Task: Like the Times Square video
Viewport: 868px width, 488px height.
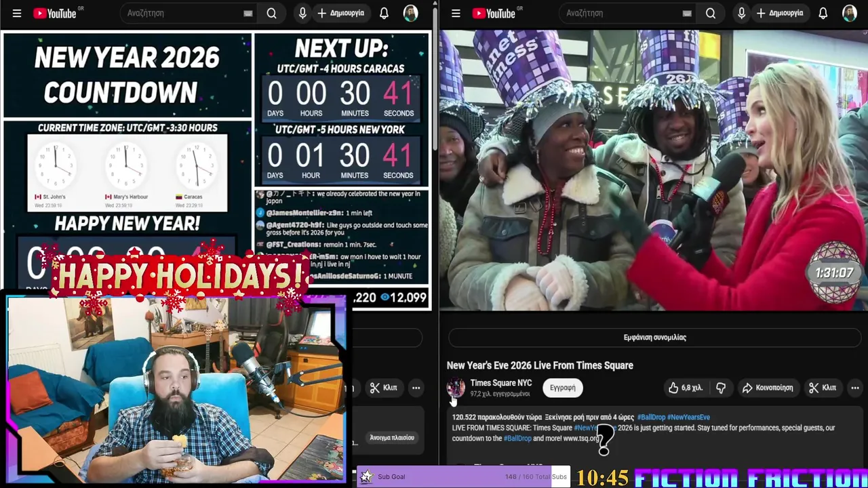Action: click(686, 388)
